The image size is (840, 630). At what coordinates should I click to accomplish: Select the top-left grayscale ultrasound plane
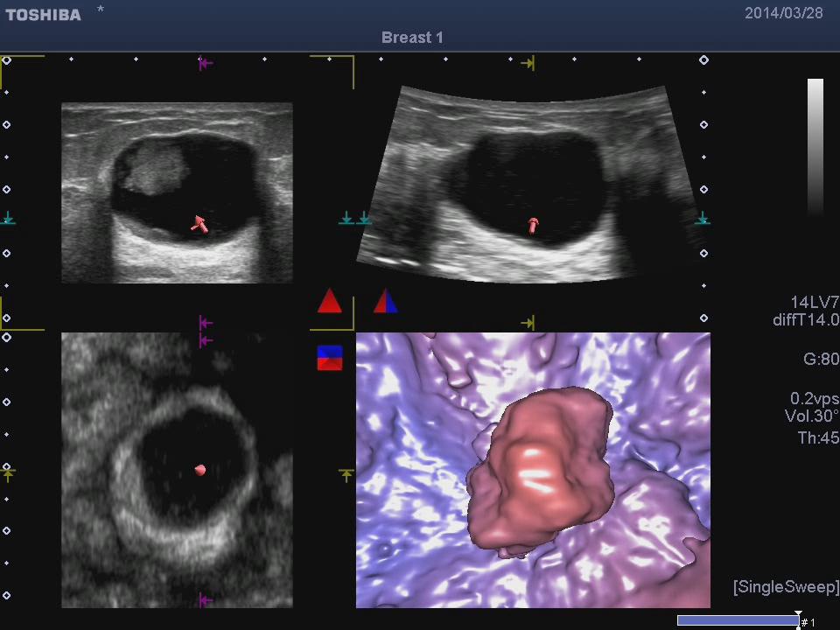tap(177, 192)
